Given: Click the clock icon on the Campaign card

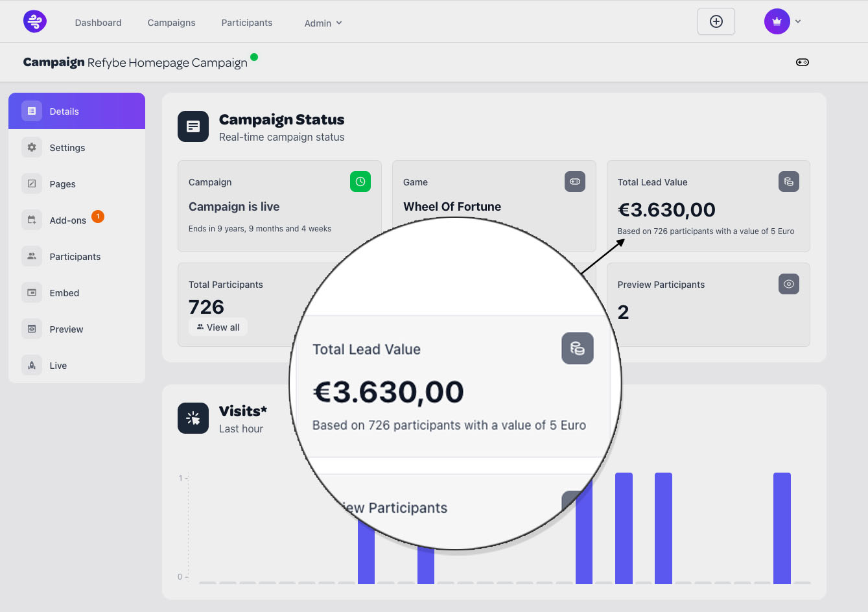Looking at the screenshot, I should click(x=360, y=182).
